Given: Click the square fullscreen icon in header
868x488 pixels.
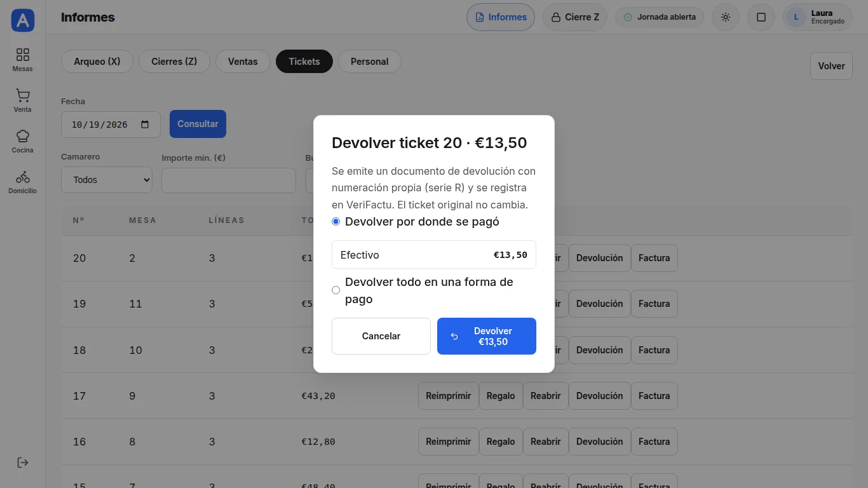Looking at the screenshot, I should [761, 17].
